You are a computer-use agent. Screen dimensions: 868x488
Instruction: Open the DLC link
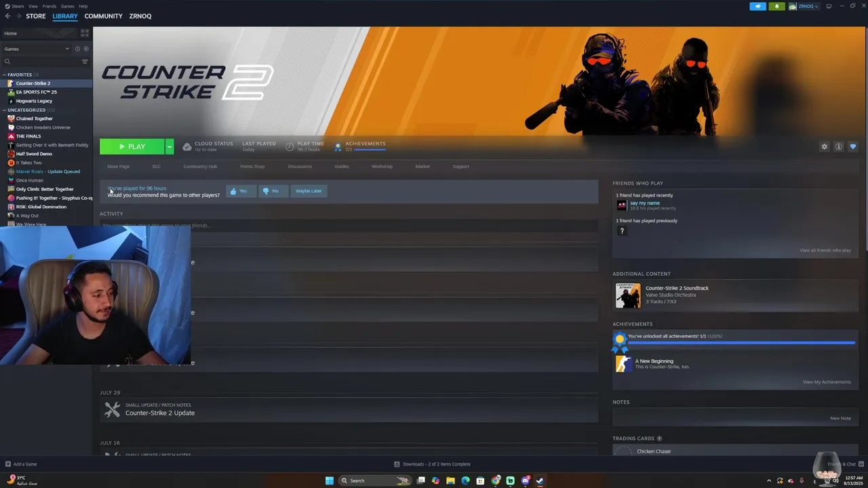point(157,167)
